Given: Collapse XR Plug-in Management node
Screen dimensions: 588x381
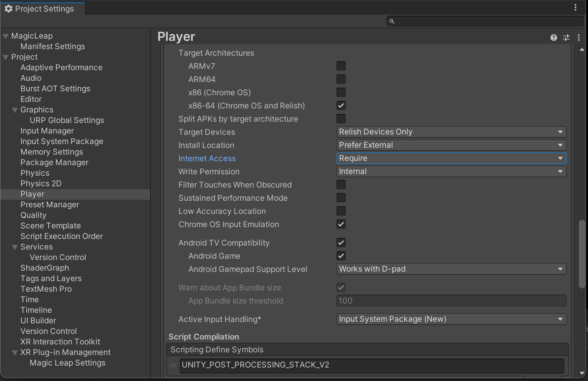Looking at the screenshot, I should [x=15, y=352].
